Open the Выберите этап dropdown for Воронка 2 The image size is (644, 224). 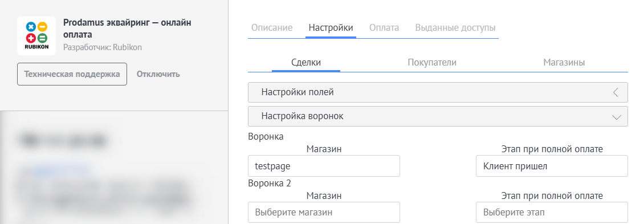tap(552, 213)
